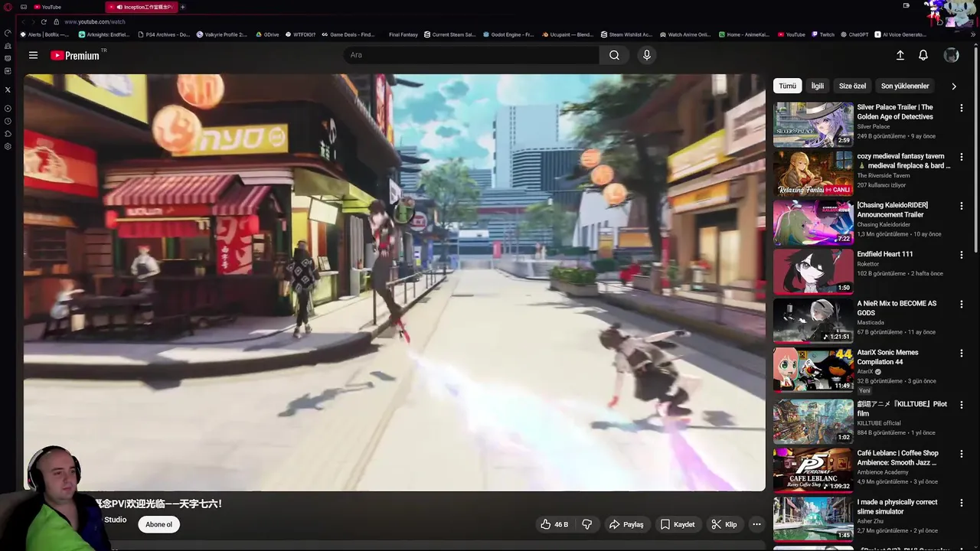This screenshot has width=980, height=551.
Task: Open Silver Palace Trailer thumbnail
Action: click(813, 124)
